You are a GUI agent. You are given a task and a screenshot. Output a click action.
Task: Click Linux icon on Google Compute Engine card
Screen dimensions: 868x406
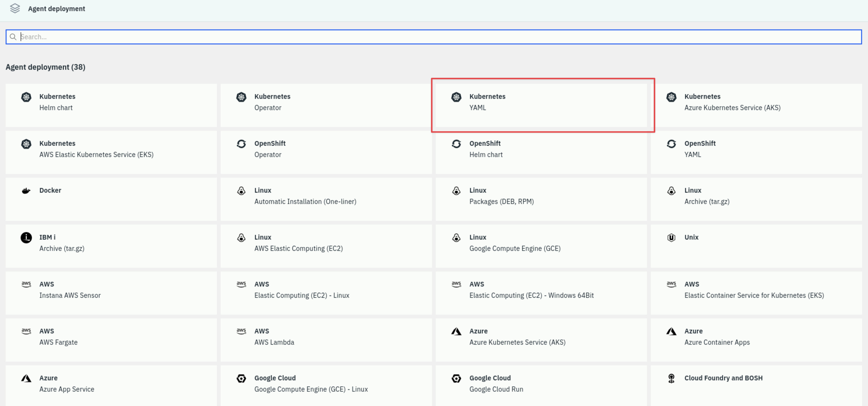point(456,238)
